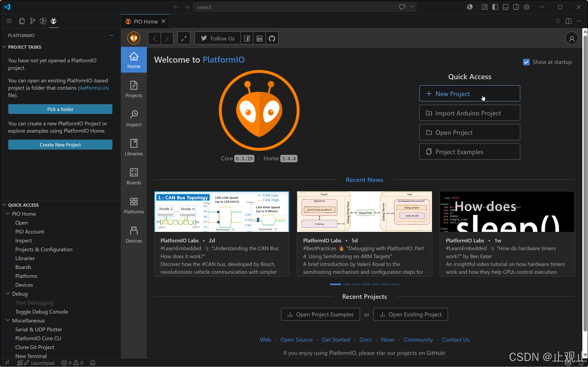
Task: Collapse the Miscellaneous tree node
Action: pyautogui.click(x=8, y=320)
